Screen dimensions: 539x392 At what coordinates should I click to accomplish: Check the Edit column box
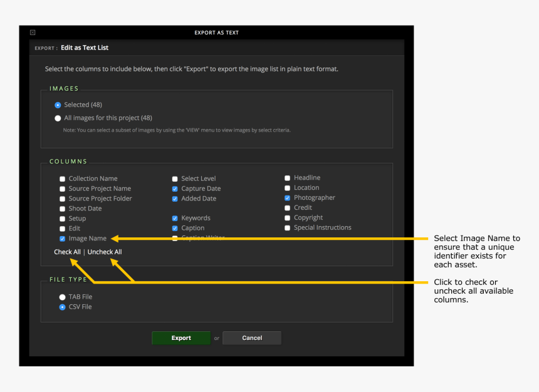click(x=62, y=229)
